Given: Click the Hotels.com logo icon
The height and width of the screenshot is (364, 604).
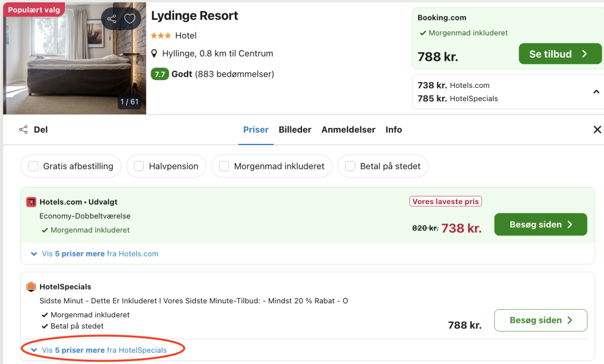Looking at the screenshot, I should pos(31,202).
